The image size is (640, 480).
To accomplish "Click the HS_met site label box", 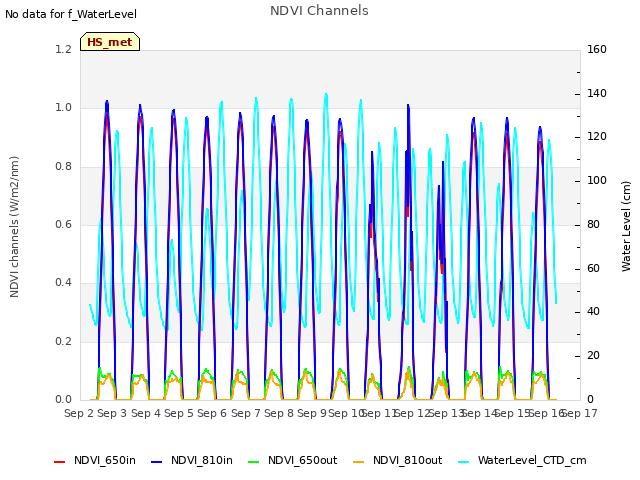I will pos(110,42).
